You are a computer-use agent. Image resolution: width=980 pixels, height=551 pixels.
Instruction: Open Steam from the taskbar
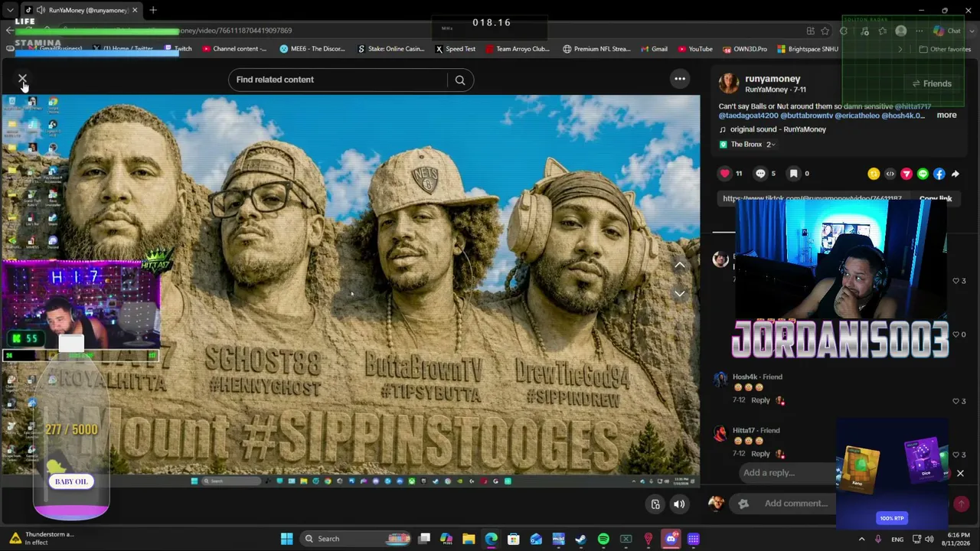(580, 539)
